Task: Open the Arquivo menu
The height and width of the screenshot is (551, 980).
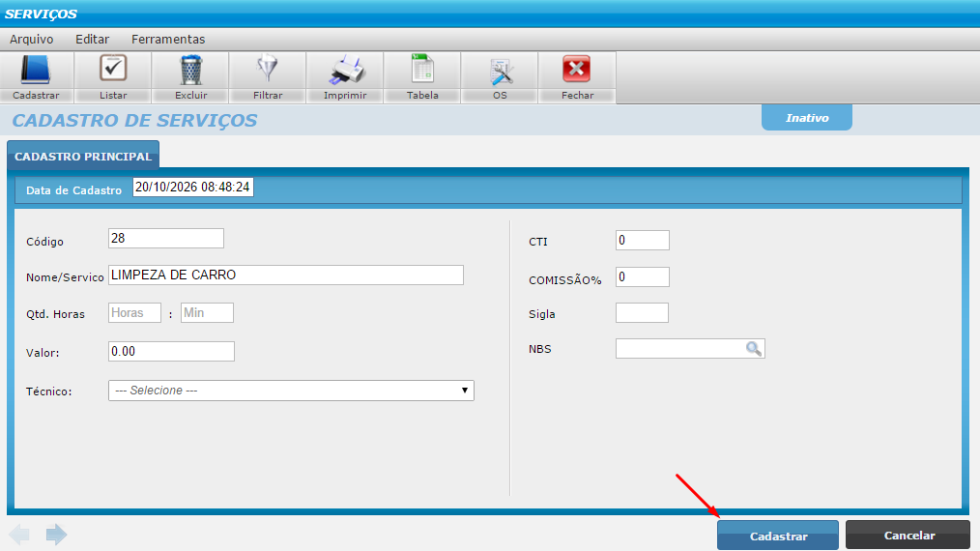Action: (31, 39)
